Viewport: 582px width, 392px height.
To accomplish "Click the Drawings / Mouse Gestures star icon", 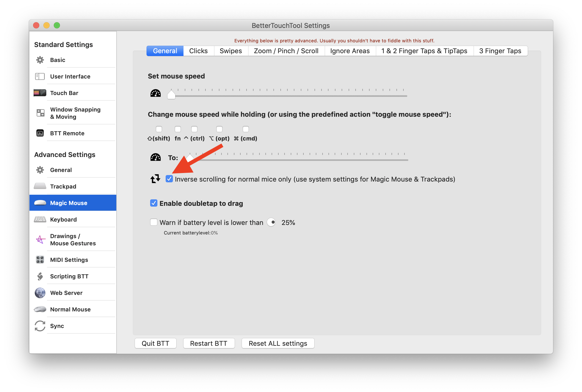I will click(x=40, y=239).
